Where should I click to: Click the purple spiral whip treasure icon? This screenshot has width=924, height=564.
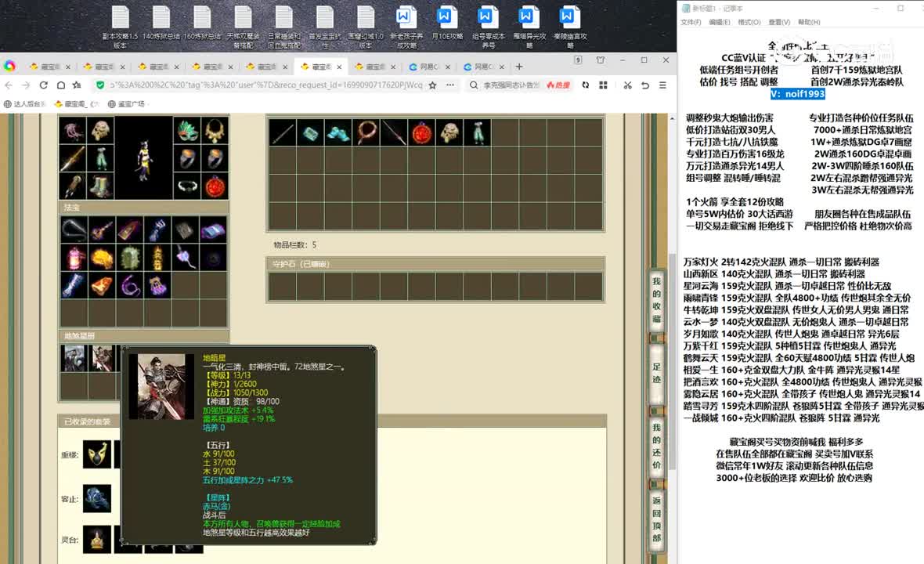[130, 286]
